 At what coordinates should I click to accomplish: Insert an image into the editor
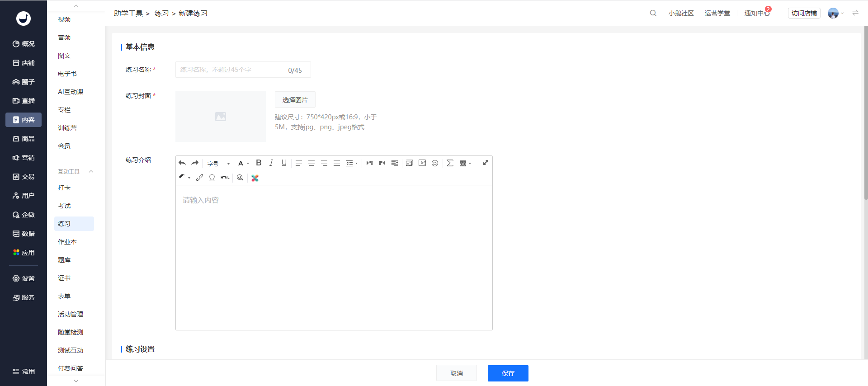point(410,163)
